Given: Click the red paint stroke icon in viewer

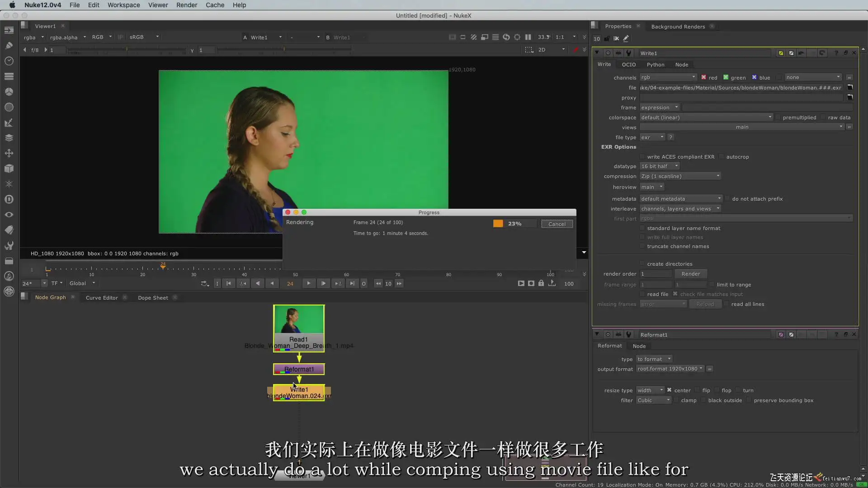Looking at the screenshot, I should 576,50.
